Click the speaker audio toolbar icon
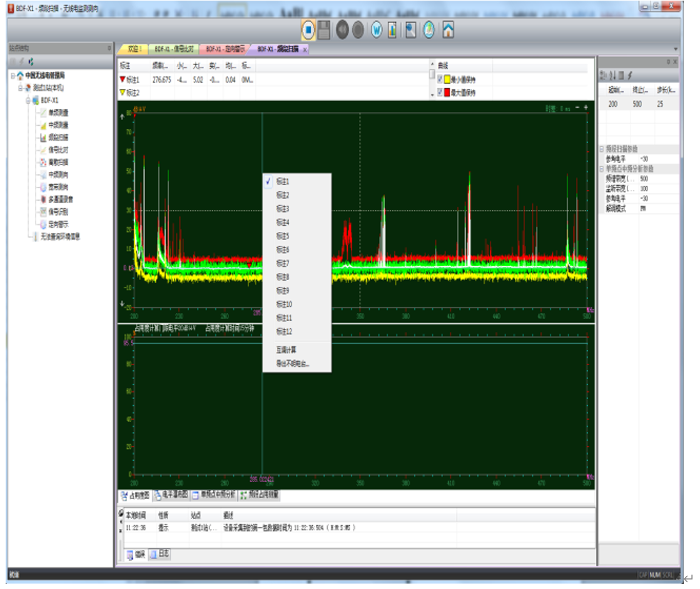700x589 pixels. tap(342, 30)
